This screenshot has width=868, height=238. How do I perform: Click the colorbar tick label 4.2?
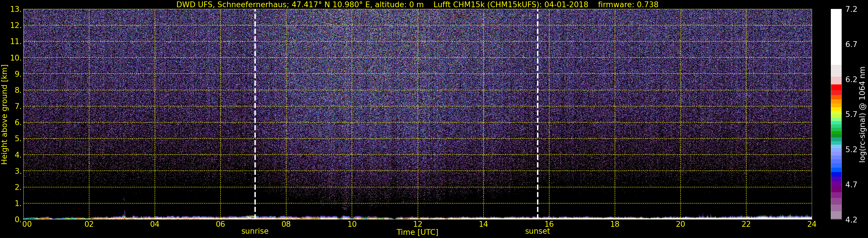click(851, 220)
